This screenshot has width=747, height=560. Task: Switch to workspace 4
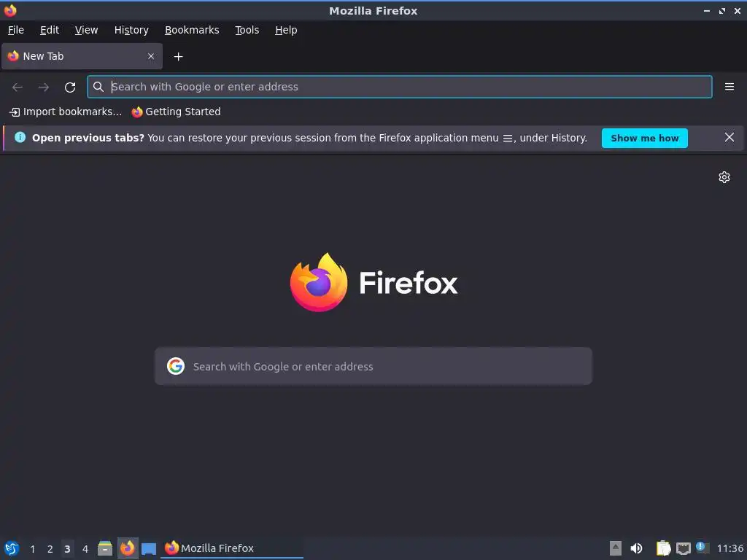[x=85, y=549]
